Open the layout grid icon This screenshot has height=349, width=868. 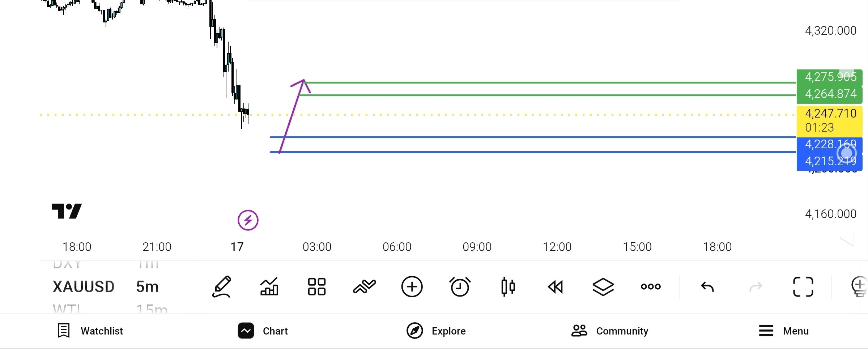tap(317, 287)
